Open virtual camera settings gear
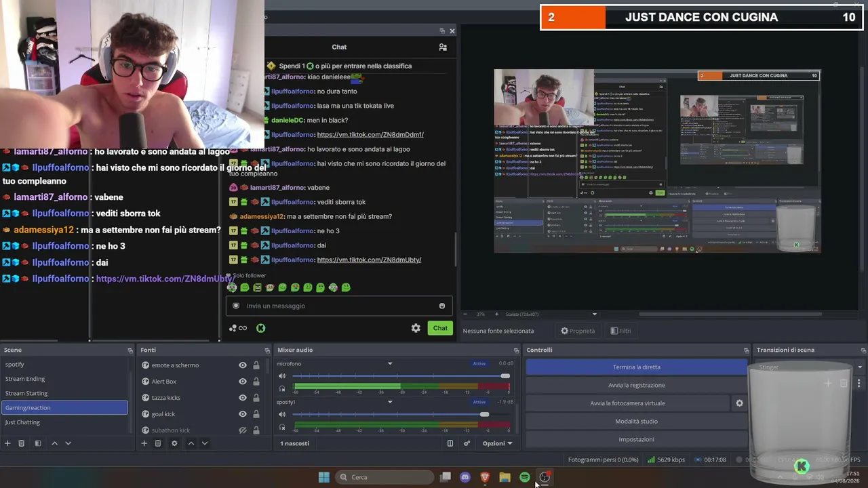868x488 pixels. tap(739, 403)
